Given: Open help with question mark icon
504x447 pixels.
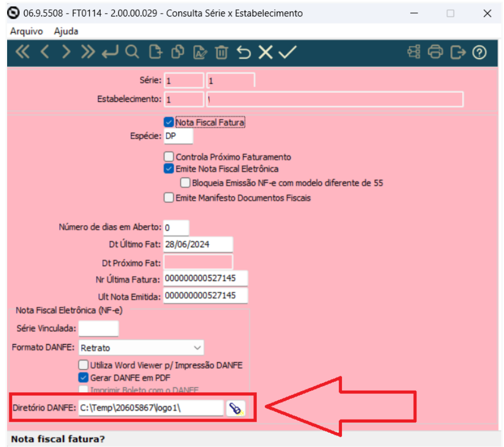Looking at the screenshot, I should click(479, 52).
